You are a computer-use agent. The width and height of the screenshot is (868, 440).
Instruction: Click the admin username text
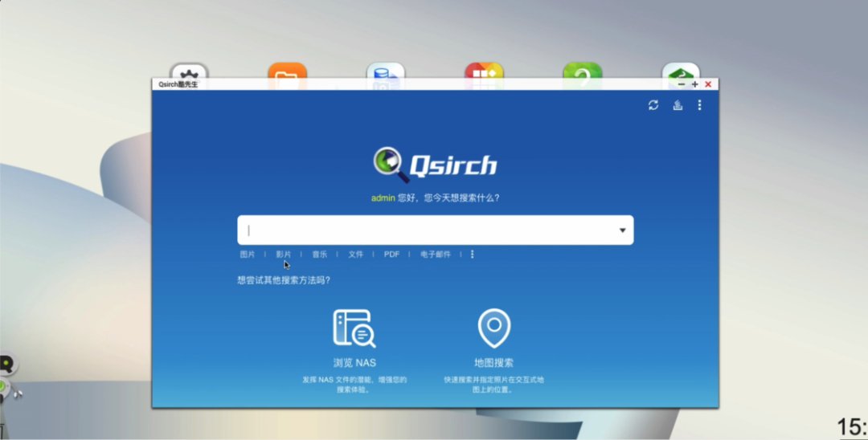pyautogui.click(x=383, y=198)
